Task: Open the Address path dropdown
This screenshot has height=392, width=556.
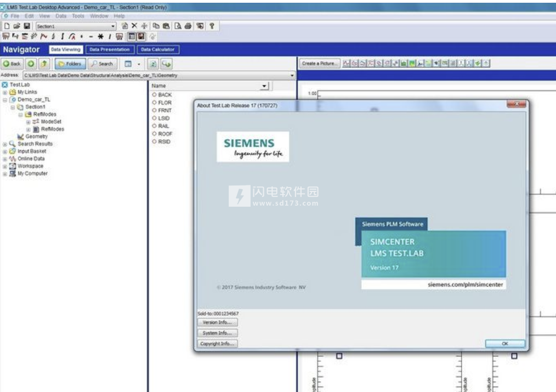Action: (292, 76)
